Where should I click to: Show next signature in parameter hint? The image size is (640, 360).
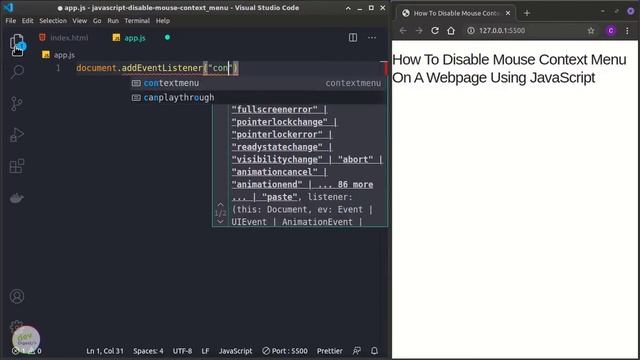220,222
